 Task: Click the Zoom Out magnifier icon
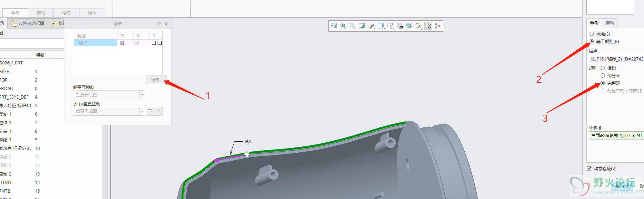tap(353, 26)
